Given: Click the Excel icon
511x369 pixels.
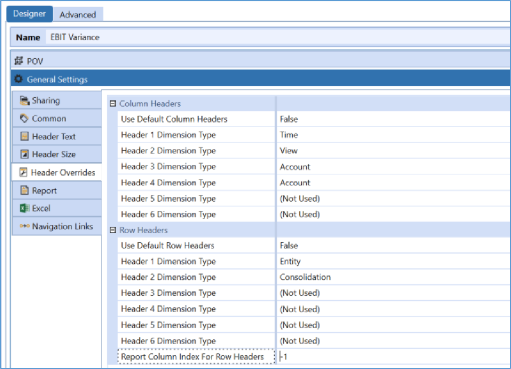Looking at the screenshot, I should [x=24, y=208].
